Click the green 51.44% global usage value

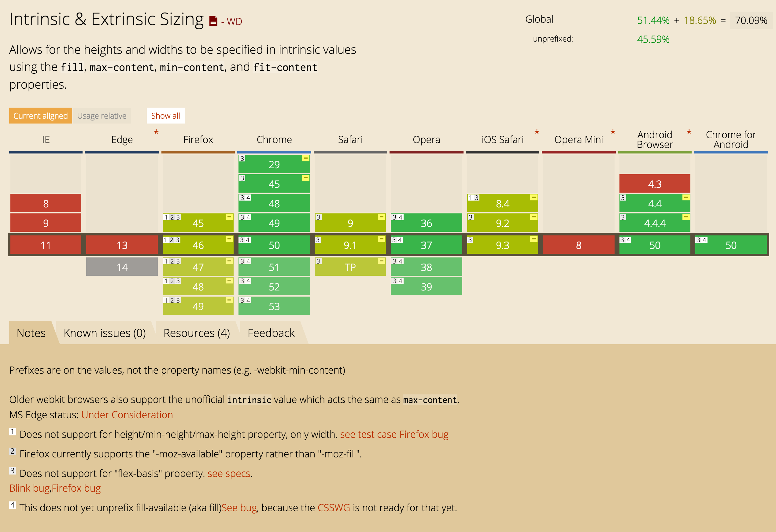click(x=653, y=20)
